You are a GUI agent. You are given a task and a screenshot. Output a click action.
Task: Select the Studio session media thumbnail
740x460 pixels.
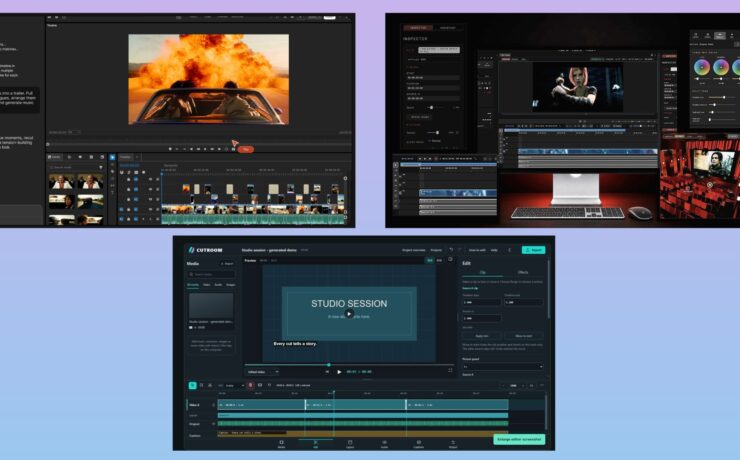(x=211, y=306)
